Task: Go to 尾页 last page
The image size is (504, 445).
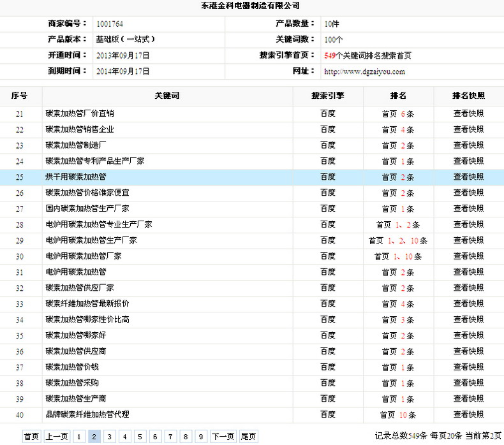Action: click(248, 436)
